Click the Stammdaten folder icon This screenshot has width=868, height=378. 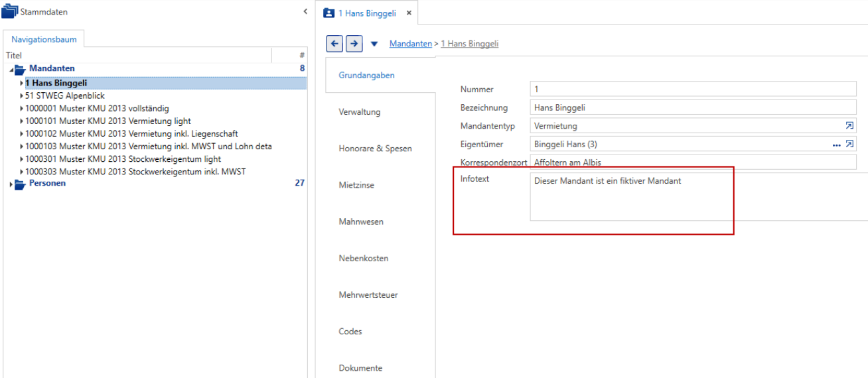click(x=10, y=12)
